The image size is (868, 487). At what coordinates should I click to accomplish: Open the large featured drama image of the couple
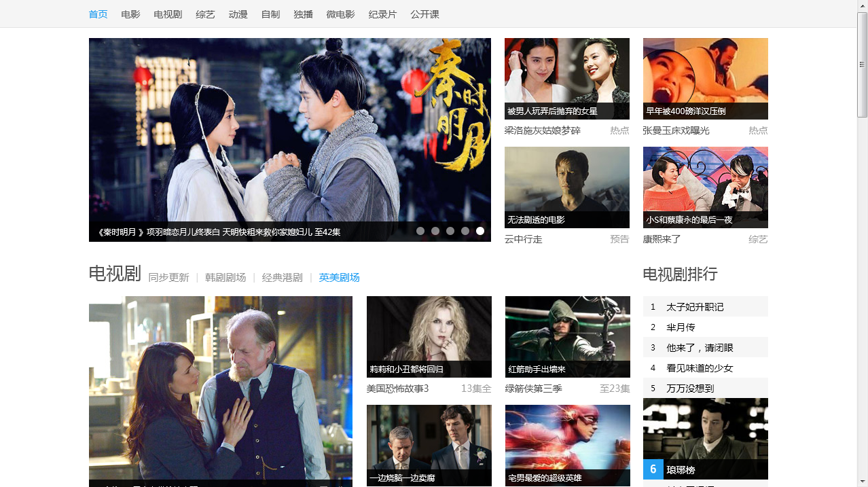pyautogui.click(x=221, y=391)
